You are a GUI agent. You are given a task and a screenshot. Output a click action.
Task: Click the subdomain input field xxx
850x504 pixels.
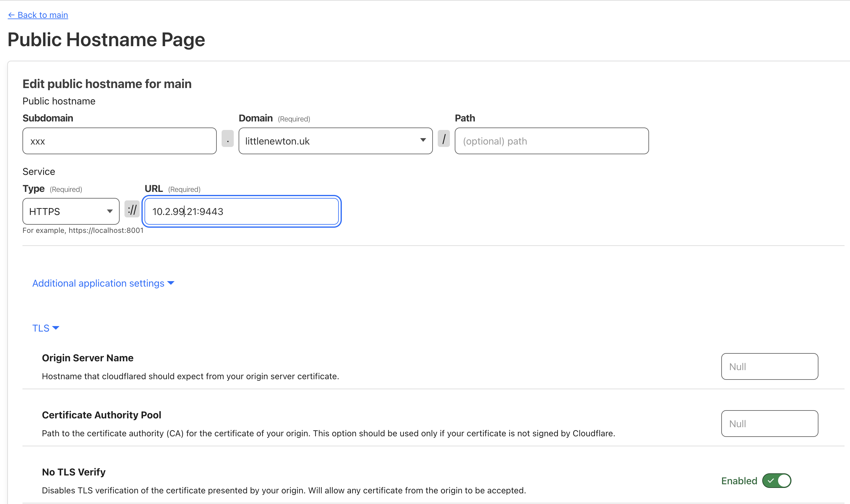(x=119, y=141)
